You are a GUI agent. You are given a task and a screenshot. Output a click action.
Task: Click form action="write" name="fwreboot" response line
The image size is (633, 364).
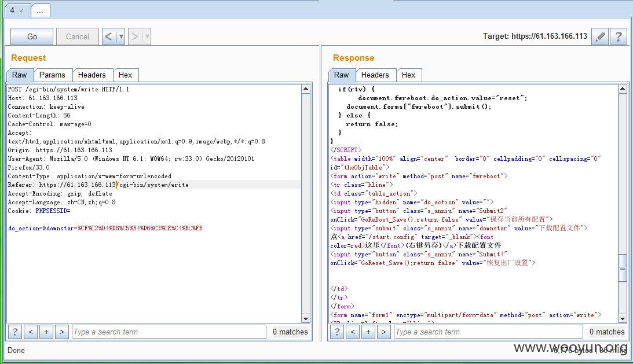point(419,176)
